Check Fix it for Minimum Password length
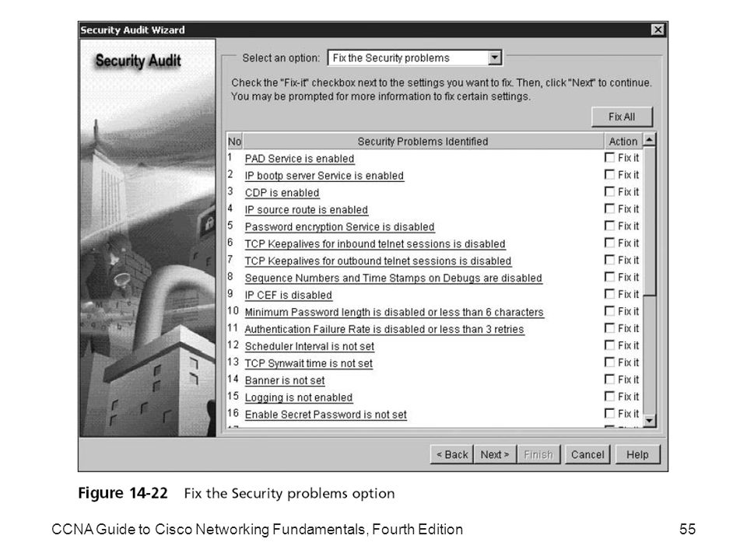This screenshot has height=560, width=747. pos(609,311)
